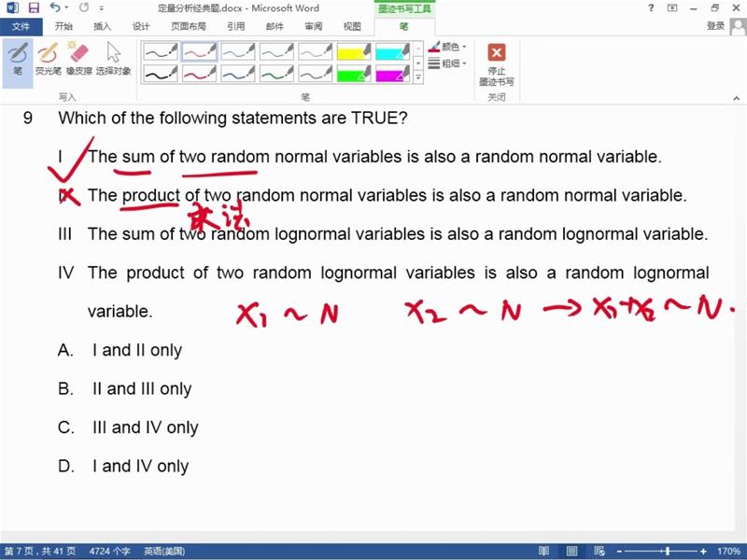Screen dimensions: 747x560
Task: Expand the full pen styles gallery
Action: tap(418, 77)
